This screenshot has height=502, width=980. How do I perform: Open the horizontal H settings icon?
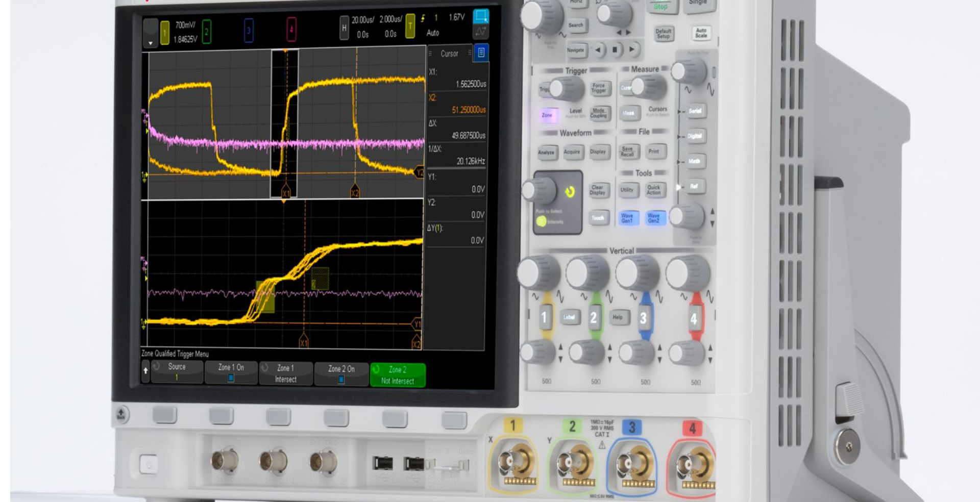pyautogui.click(x=344, y=28)
